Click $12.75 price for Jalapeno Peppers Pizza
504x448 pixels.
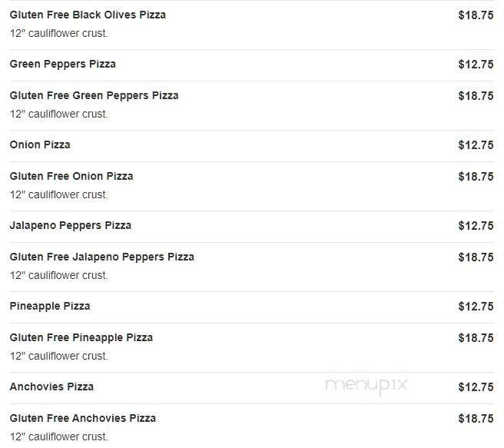(x=476, y=226)
